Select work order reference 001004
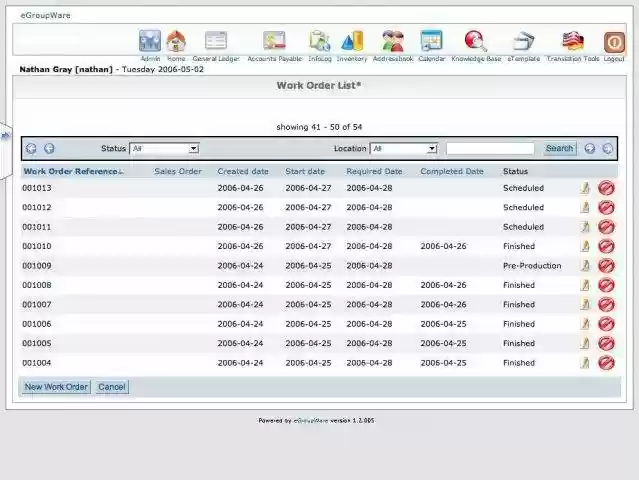Image resolution: width=639 pixels, height=480 pixels. (x=37, y=363)
